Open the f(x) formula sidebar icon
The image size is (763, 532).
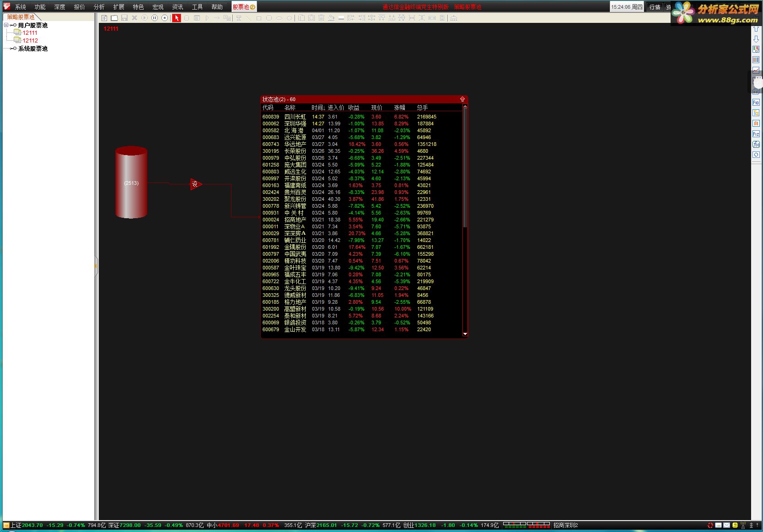(x=756, y=144)
